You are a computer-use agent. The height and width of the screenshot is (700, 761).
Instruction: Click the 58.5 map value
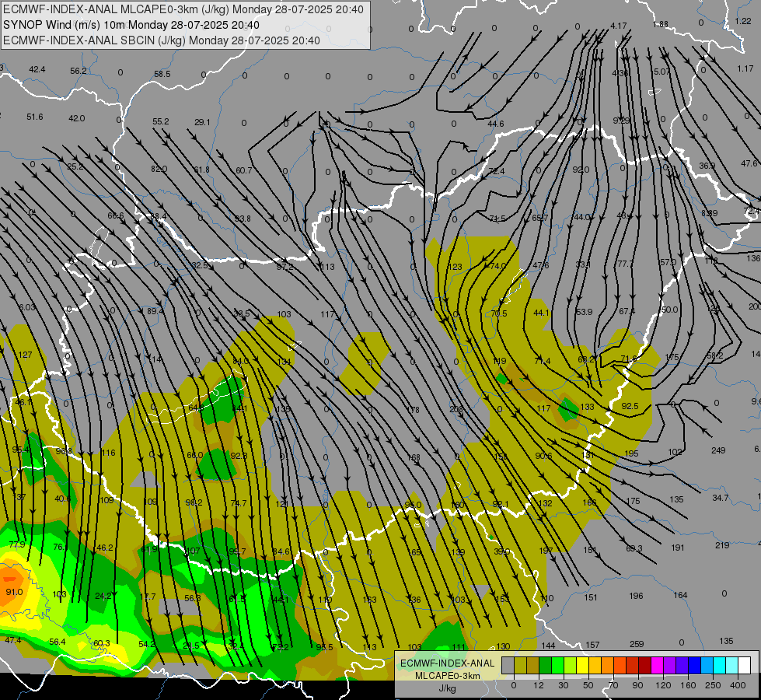coord(162,74)
